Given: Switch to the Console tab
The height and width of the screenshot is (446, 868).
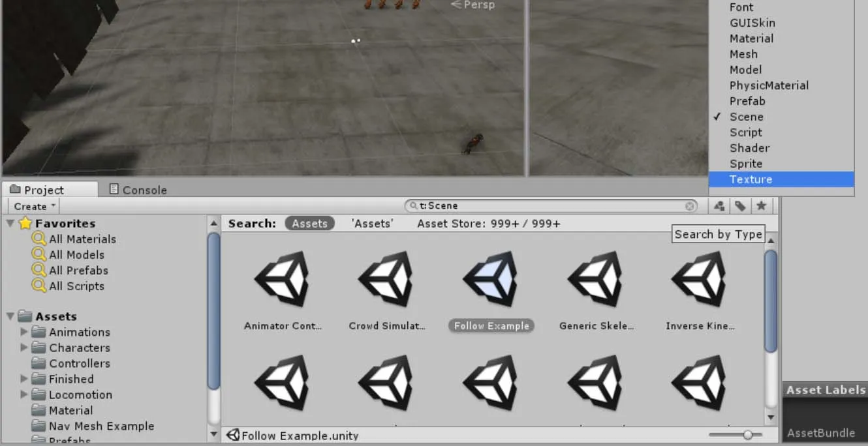Looking at the screenshot, I should point(138,190).
